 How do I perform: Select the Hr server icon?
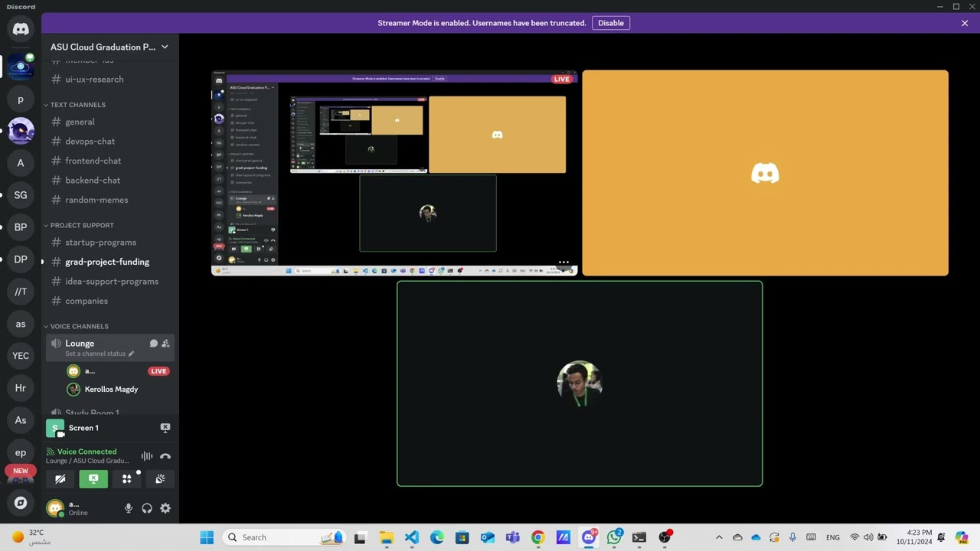tap(21, 388)
